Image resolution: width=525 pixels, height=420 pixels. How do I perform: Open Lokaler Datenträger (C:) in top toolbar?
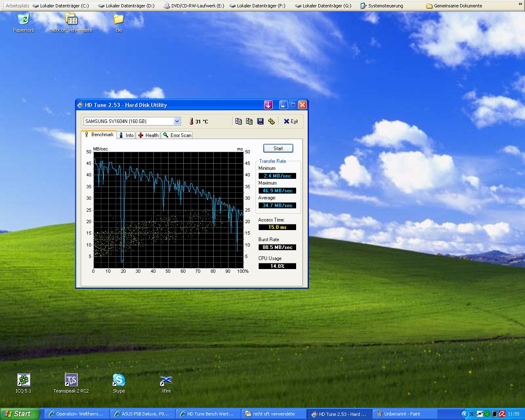[x=60, y=6]
